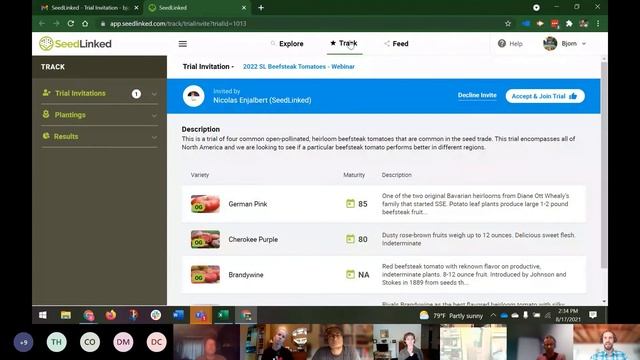Expand the Plantings section chevron

tap(154, 116)
